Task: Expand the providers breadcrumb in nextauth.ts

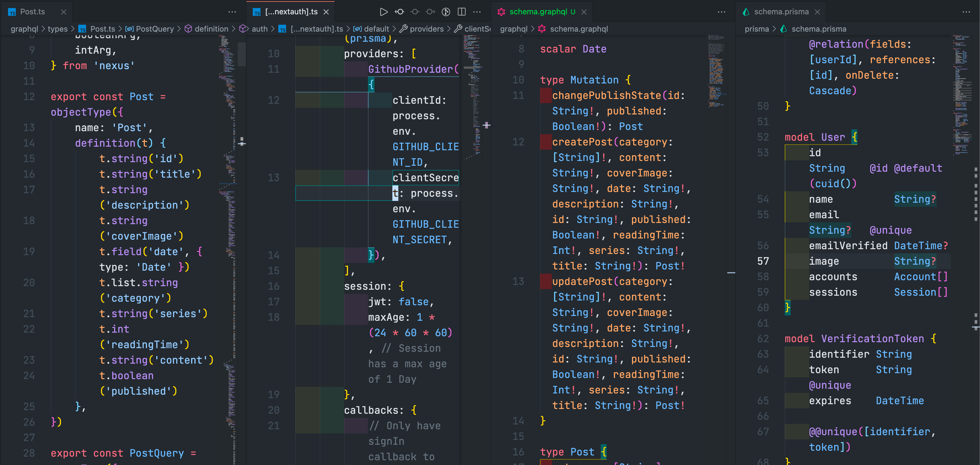Action: click(x=427, y=29)
